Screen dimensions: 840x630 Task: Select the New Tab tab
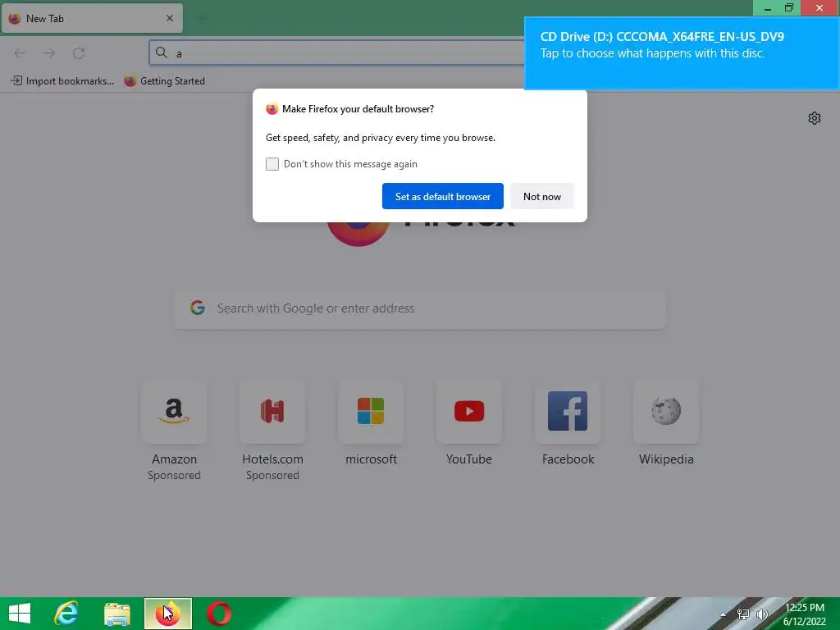92,18
